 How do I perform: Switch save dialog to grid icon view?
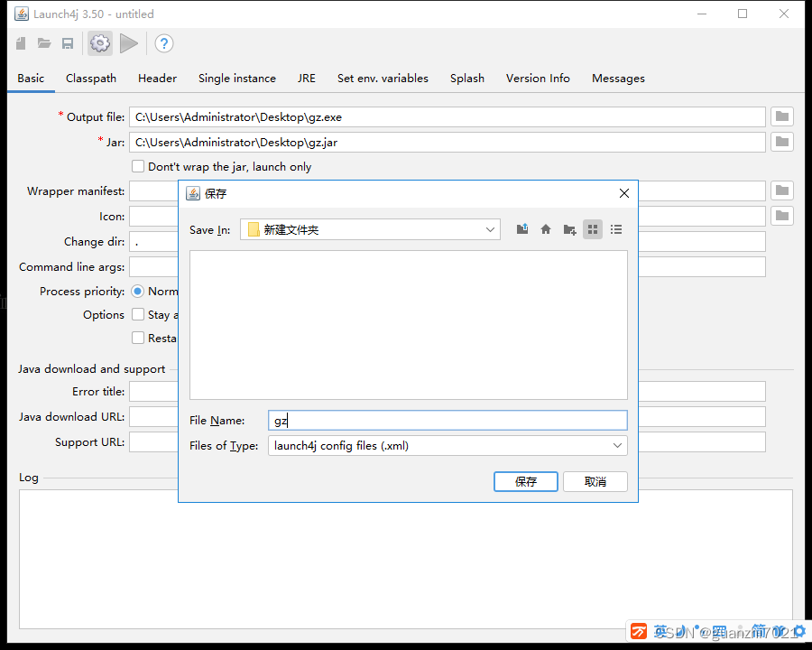click(x=593, y=229)
